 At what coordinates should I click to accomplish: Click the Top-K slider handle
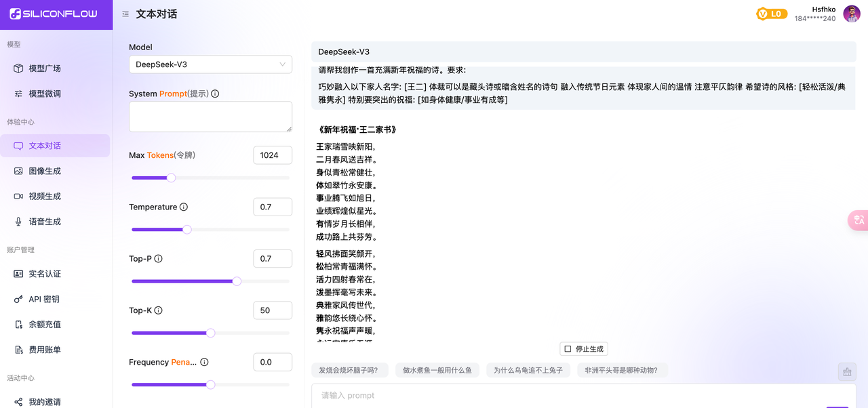tap(210, 333)
